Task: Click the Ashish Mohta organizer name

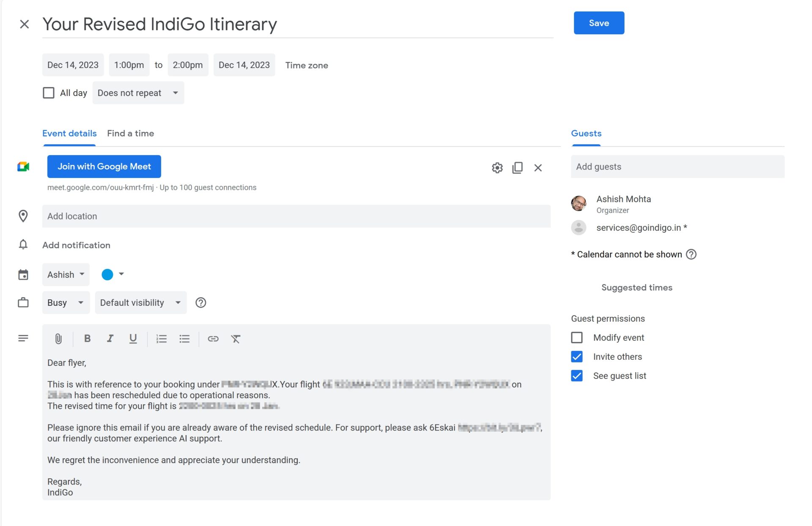Action: coord(623,199)
